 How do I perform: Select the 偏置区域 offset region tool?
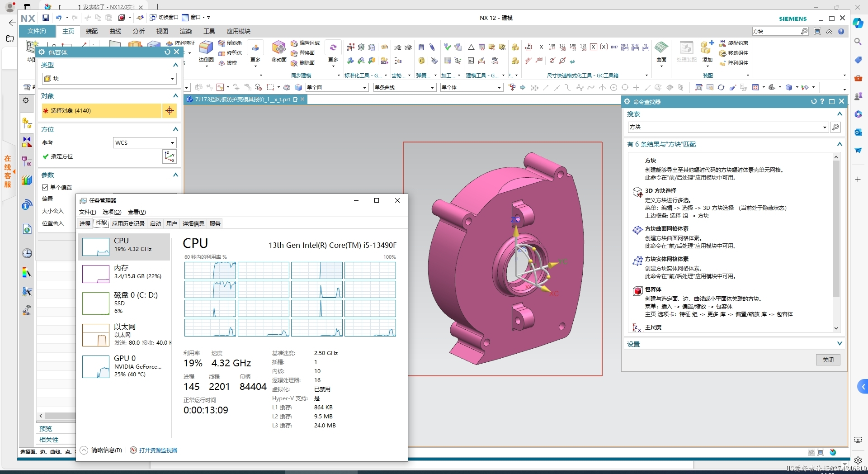point(305,43)
